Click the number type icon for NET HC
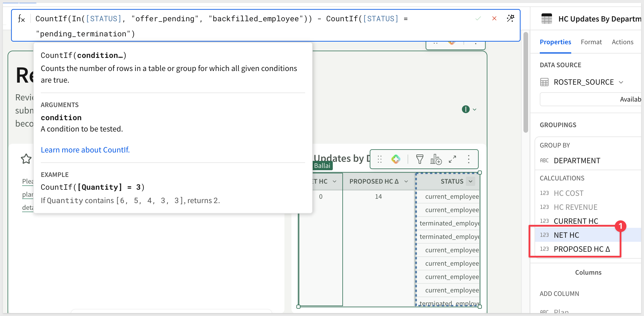The width and height of the screenshot is (644, 316). pyautogui.click(x=544, y=235)
